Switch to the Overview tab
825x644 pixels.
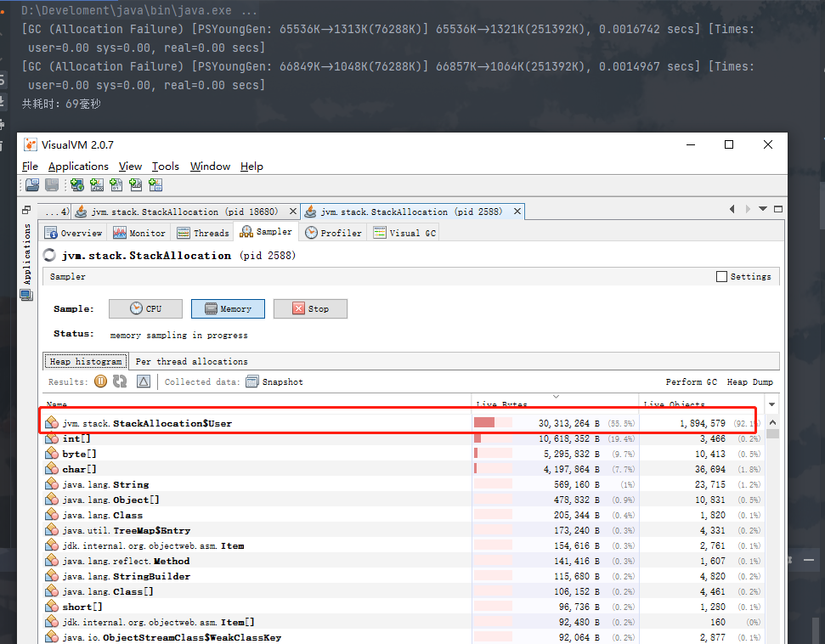coord(74,233)
